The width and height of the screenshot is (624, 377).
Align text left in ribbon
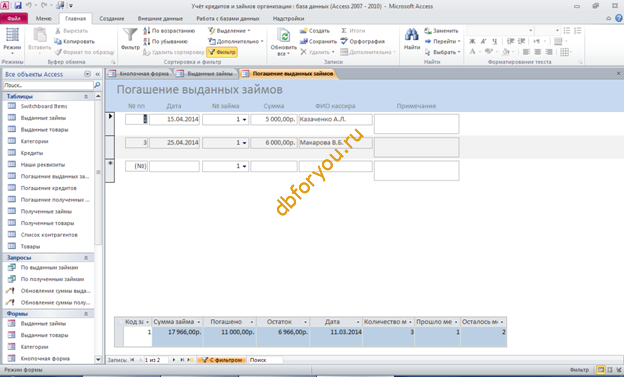click(x=526, y=52)
